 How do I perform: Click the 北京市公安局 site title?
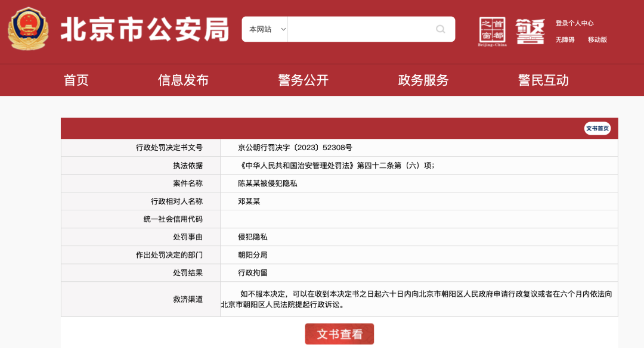tap(145, 27)
